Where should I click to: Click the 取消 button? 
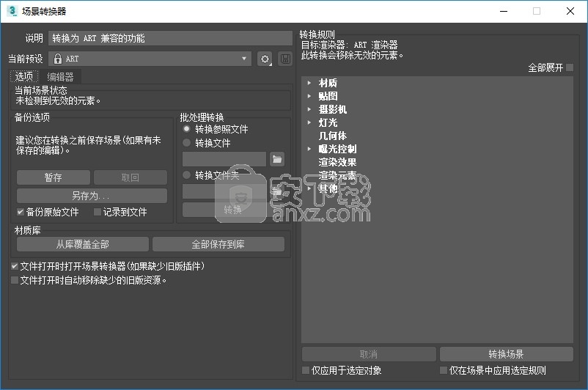coord(369,354)
